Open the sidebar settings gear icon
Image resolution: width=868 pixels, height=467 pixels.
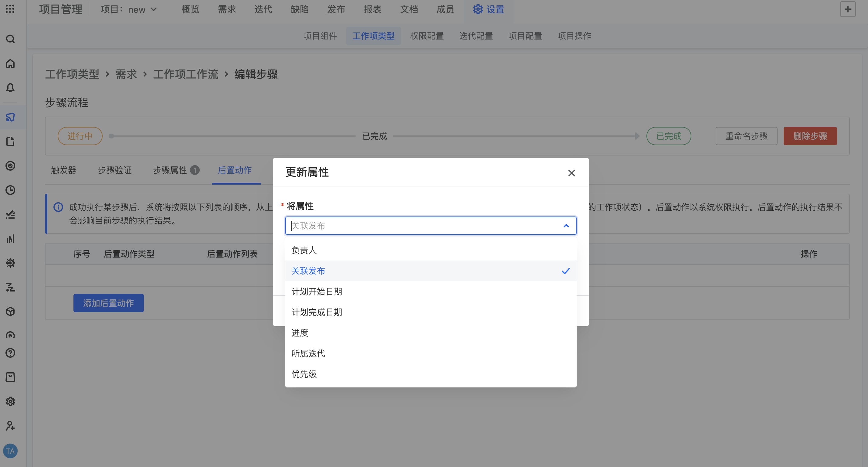(10, 401)
